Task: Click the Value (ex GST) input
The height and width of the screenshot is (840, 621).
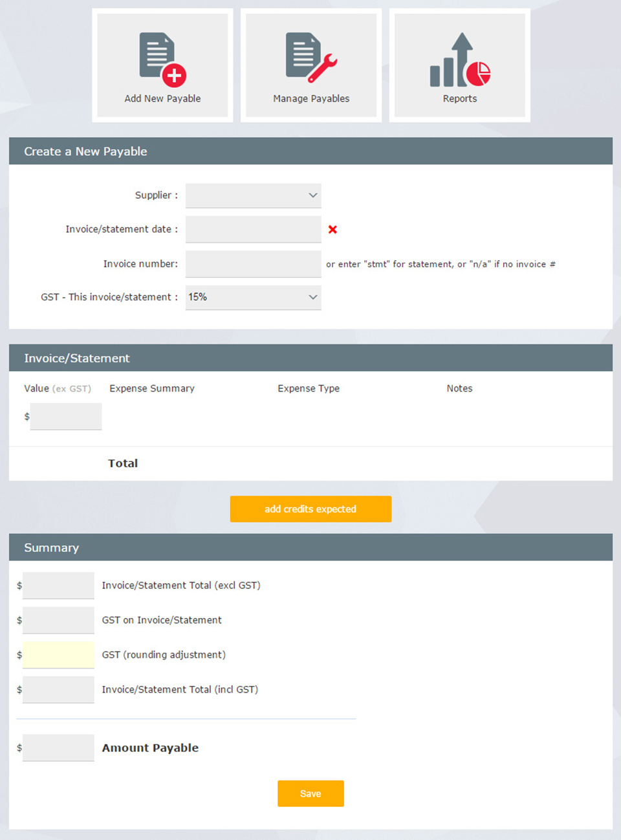Action: point(66,417)
